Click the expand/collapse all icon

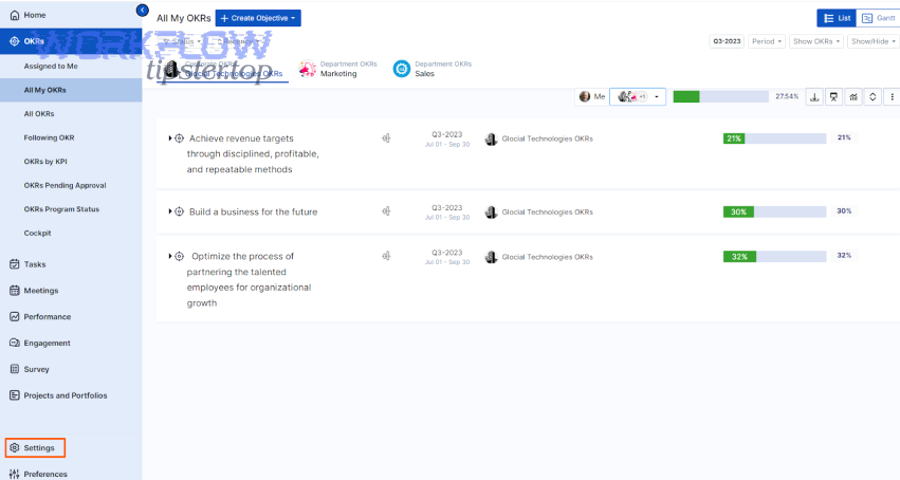(872, 97)
